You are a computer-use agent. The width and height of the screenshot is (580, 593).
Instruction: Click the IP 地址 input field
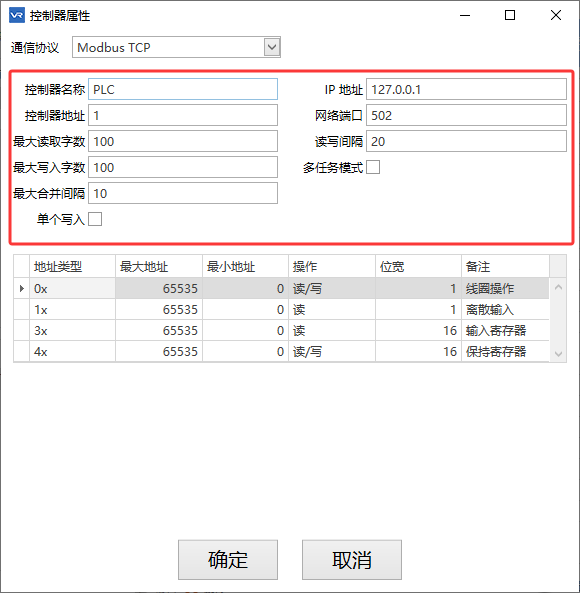[x=466, y=89]
